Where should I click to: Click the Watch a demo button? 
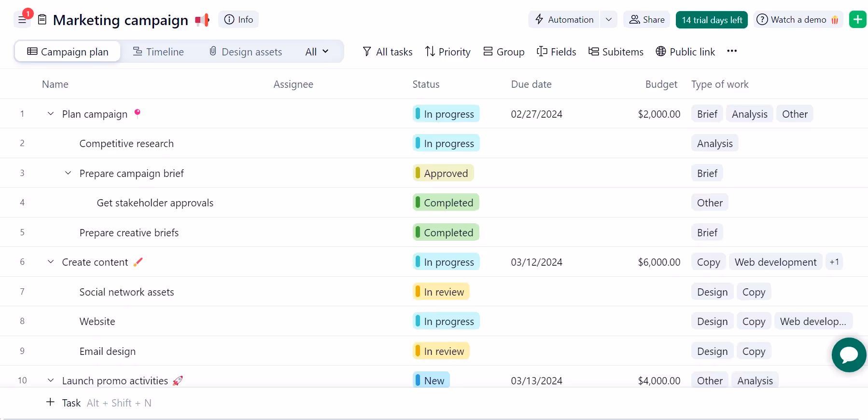pyautogui.click(x=798, y=20)
